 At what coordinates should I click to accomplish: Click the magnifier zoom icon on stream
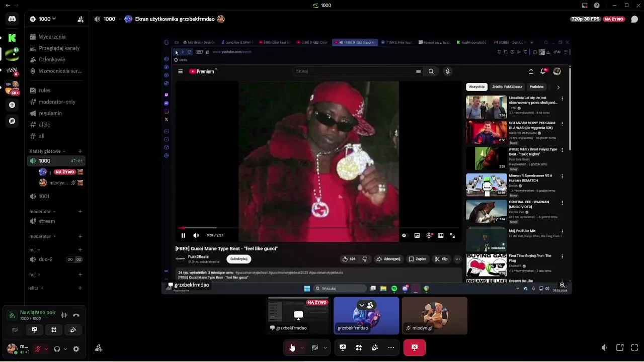click(562, 285)
